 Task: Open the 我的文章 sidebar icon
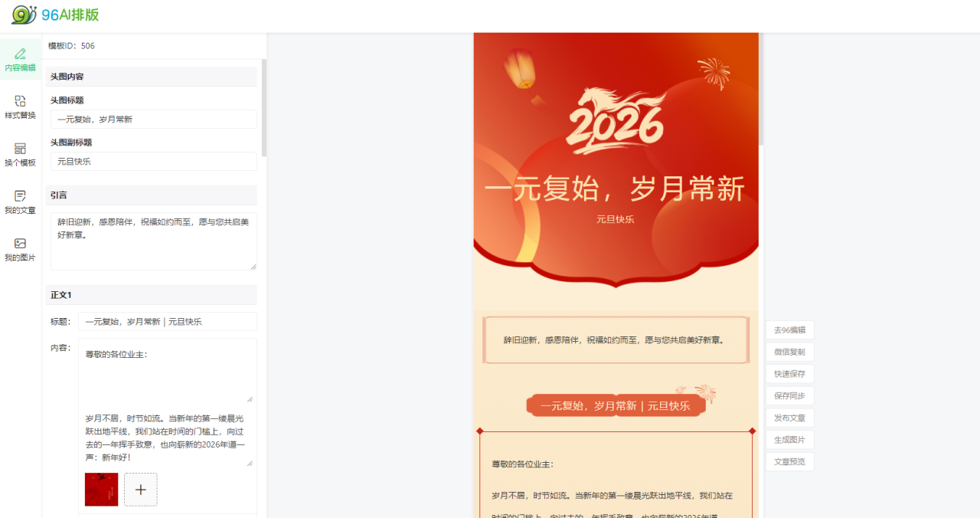tap(20, 202)
